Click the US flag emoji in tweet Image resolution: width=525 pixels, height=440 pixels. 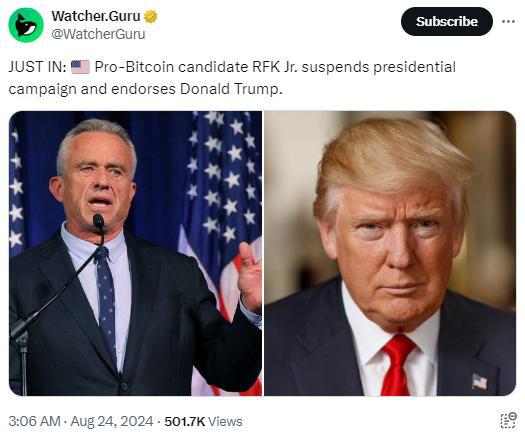pyautogui.click(x=80, y=67)
